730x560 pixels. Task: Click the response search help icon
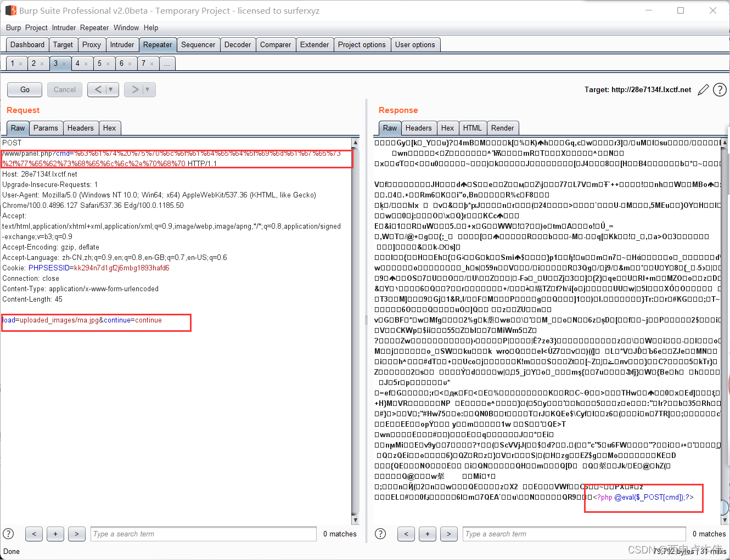[380, 534]
